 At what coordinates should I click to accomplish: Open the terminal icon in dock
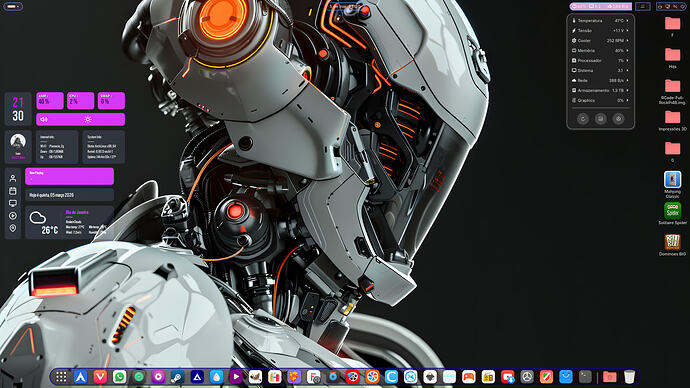click(585, 377)
